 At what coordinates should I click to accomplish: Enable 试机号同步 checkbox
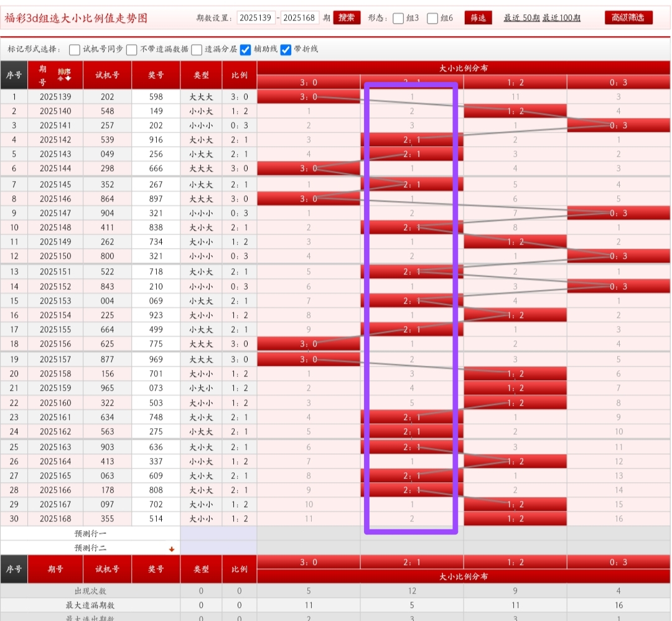(x=75, y=50)
